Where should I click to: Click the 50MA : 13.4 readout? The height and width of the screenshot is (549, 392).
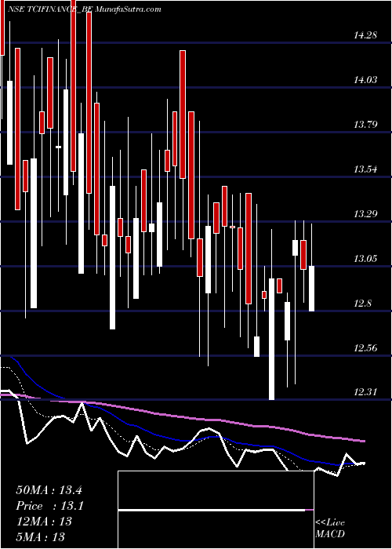click(x=49, y=490)
